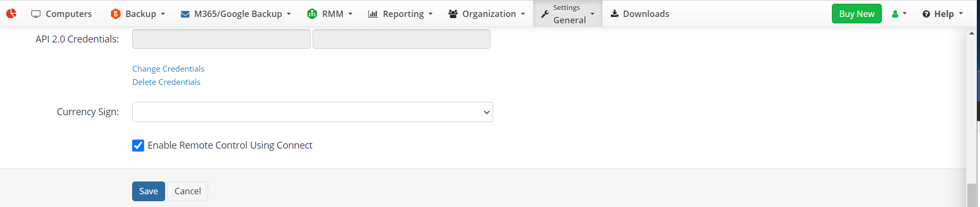Click the blue Save button
The width and height of the screenshot is (980, 207).
click(149, 191)
